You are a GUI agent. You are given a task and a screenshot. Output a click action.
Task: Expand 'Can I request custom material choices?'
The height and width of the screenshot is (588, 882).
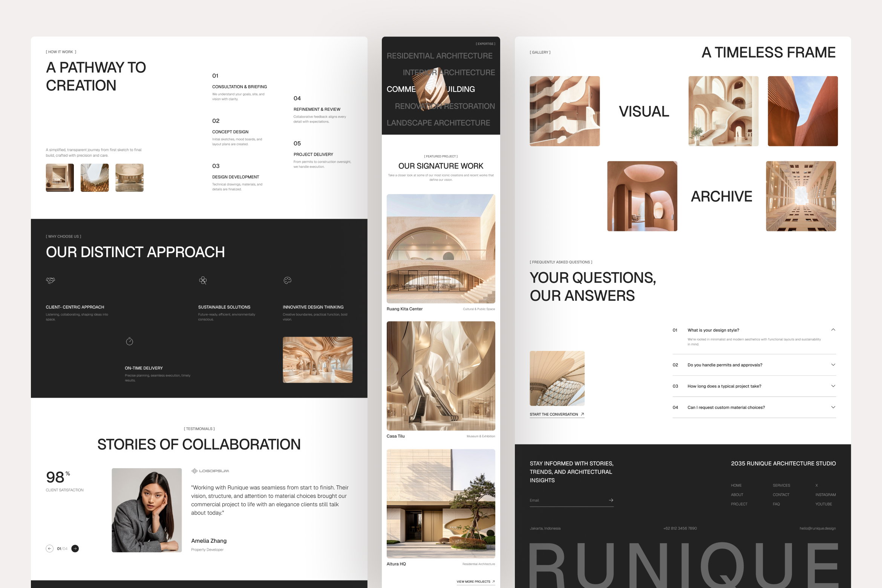(x=833, y=407)
